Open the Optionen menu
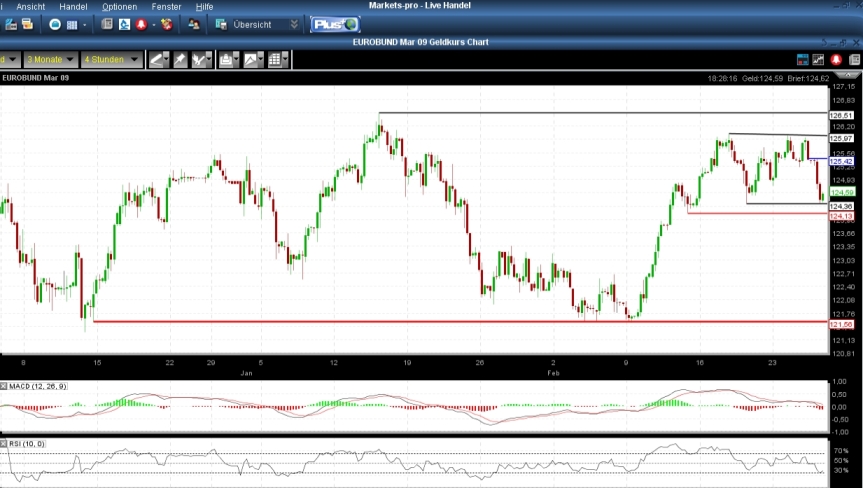 pyautogui.click(x=119, y=7)
